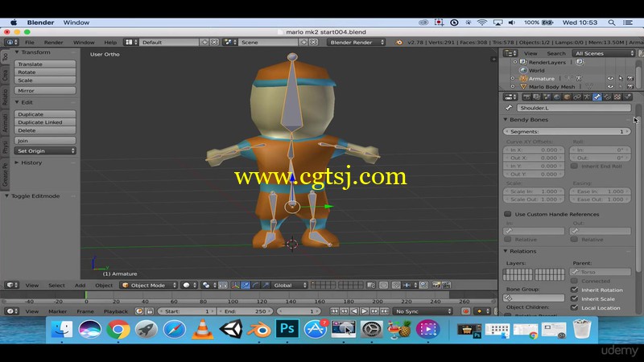Image resolution: width=644 pixels, height=362 pixels.
Task: Click the auto keyframe record button
Action: (465, 311)
